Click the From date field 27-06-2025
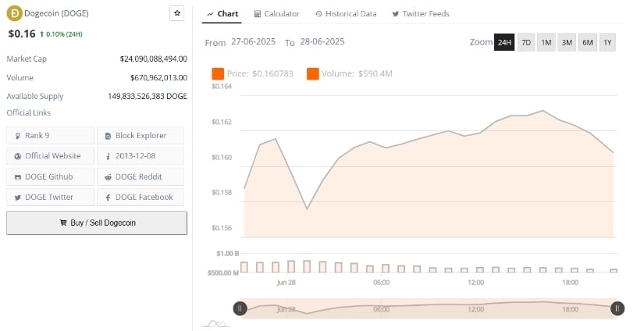This screenshot has width=644, height=331. [x=254, y=42]
